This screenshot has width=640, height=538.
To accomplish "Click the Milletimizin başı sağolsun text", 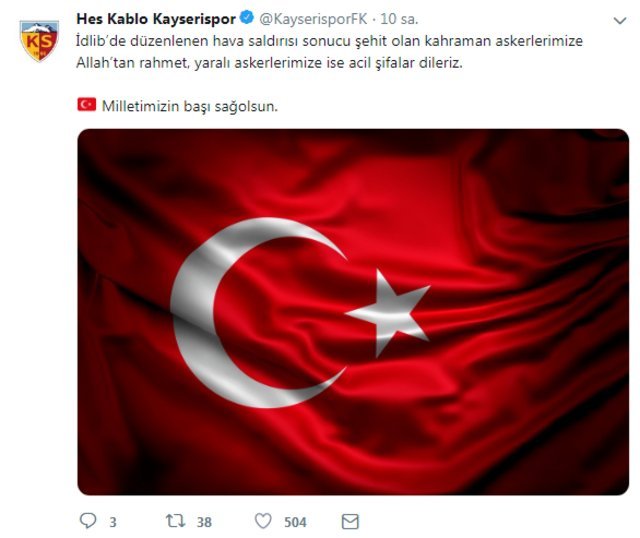I will [x=190, y=106].
